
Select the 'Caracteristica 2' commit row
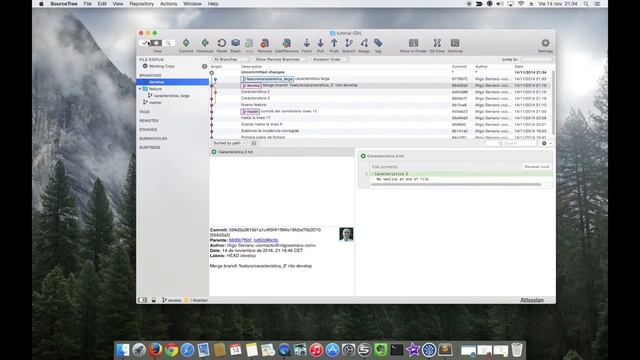pos(380,92)
